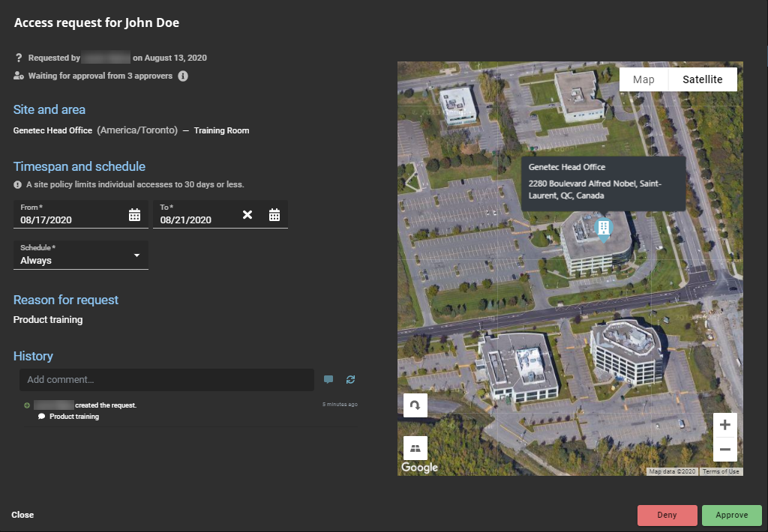The width and height of the screenshot is (768, 532).
Task: Click 'on August 13, 2020' request date
Action: point(169,58)
